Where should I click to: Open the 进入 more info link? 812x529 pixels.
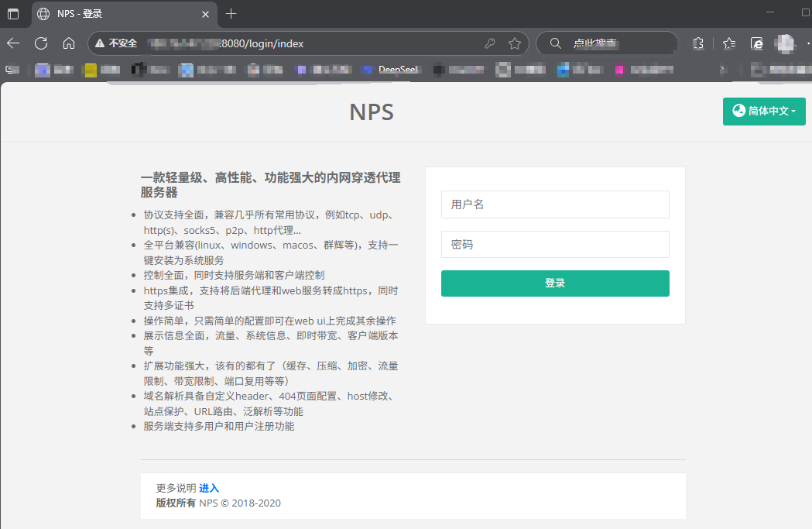tap(209, 488)
